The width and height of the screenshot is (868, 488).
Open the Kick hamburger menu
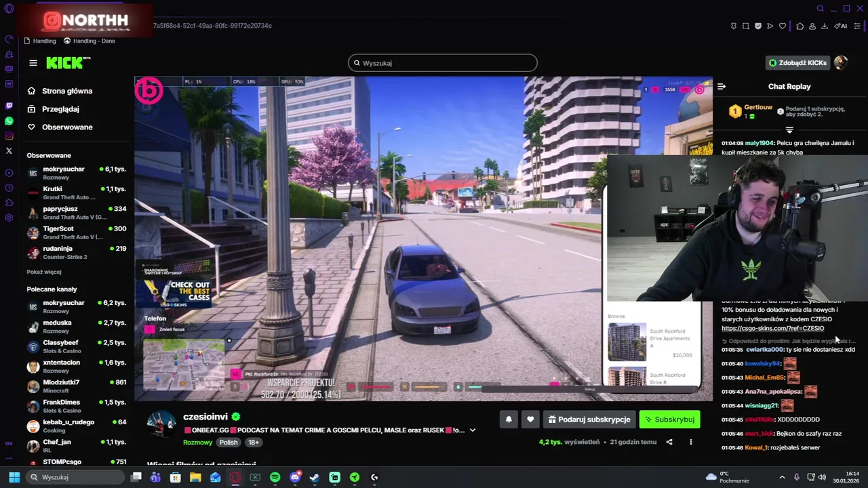click(x=33, y=63)
